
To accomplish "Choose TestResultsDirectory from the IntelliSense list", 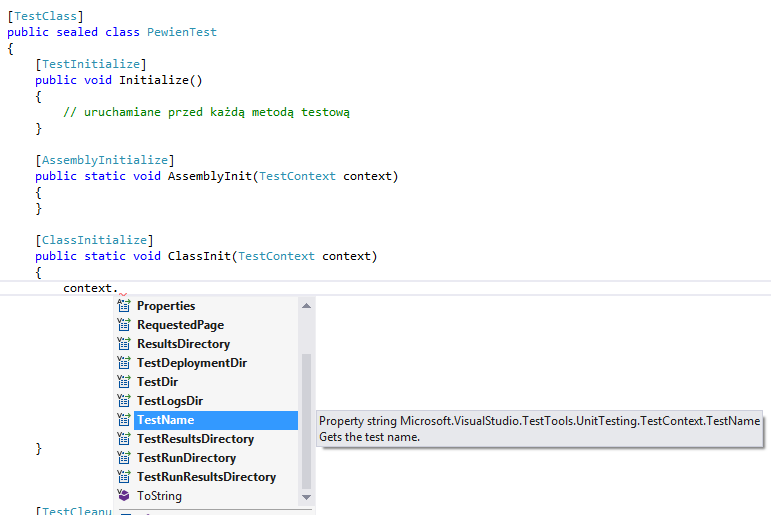I will click(x=195, y=439).
